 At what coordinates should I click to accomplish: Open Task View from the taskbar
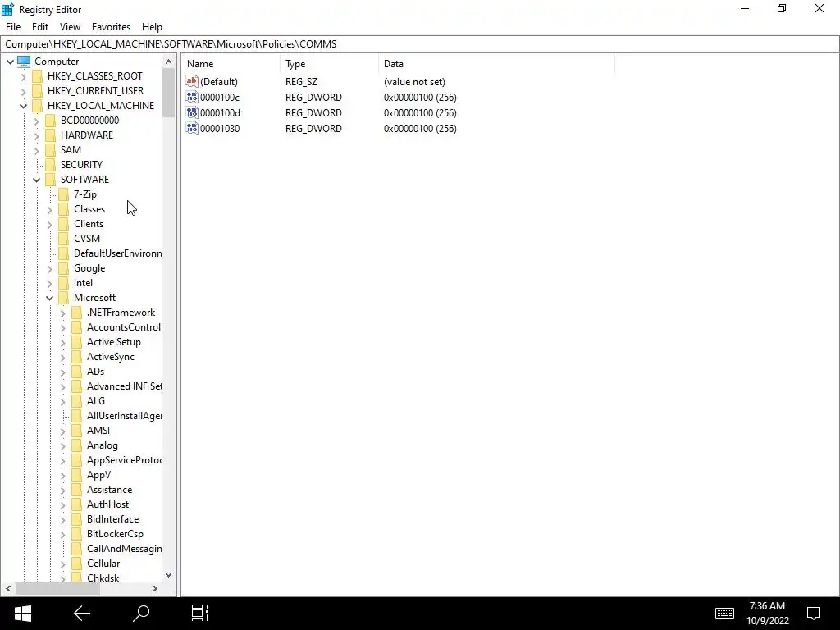pos(200,614)
